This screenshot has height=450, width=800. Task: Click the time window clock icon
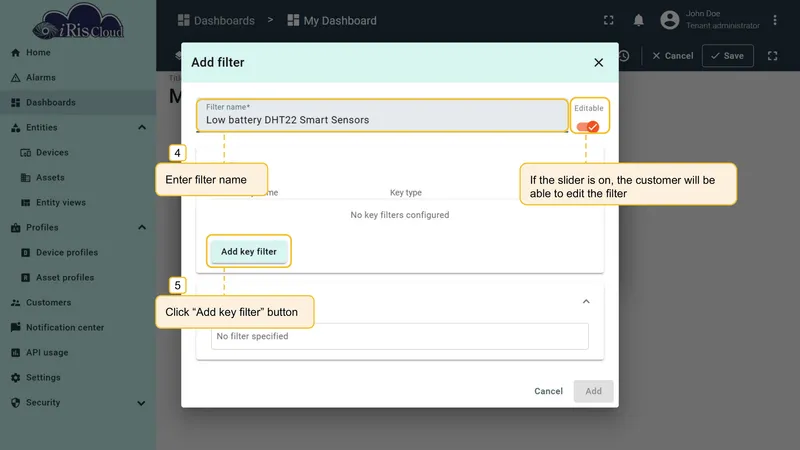click(624, 56)
